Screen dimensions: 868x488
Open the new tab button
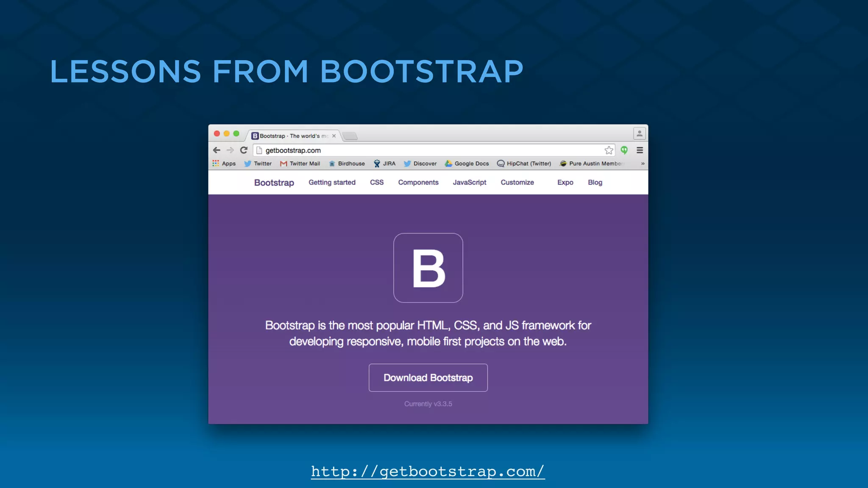click(x=350, y=136)
